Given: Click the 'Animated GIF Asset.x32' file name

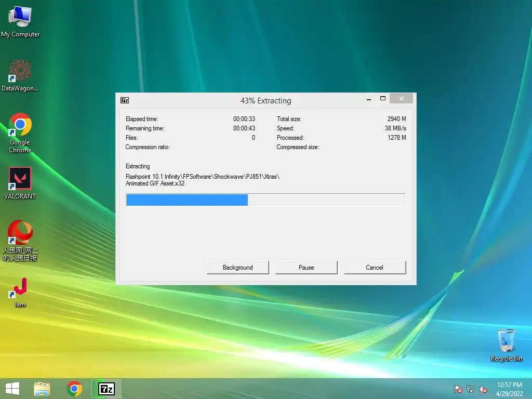Looking at the screenshot, I should click(155, 183).
